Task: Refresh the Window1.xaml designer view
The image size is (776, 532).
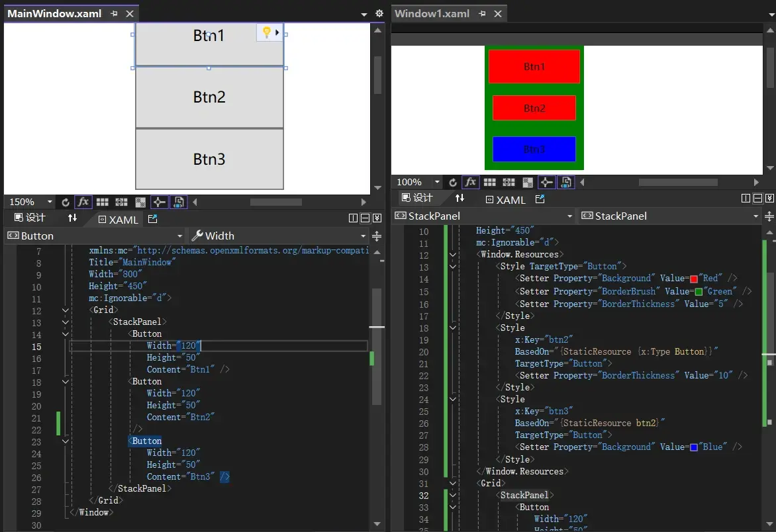Action: click(453, 183)
